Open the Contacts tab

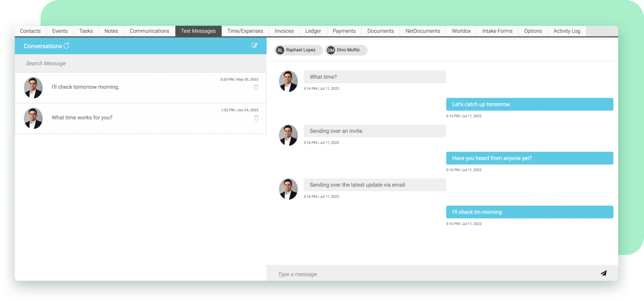point(31,31)
